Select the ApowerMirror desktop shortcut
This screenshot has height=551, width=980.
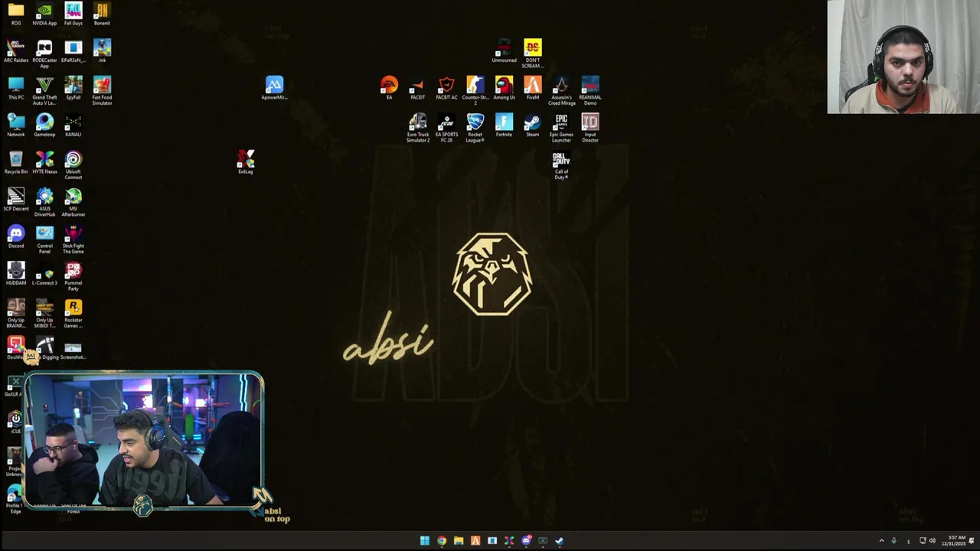click(x=274, y=88)
